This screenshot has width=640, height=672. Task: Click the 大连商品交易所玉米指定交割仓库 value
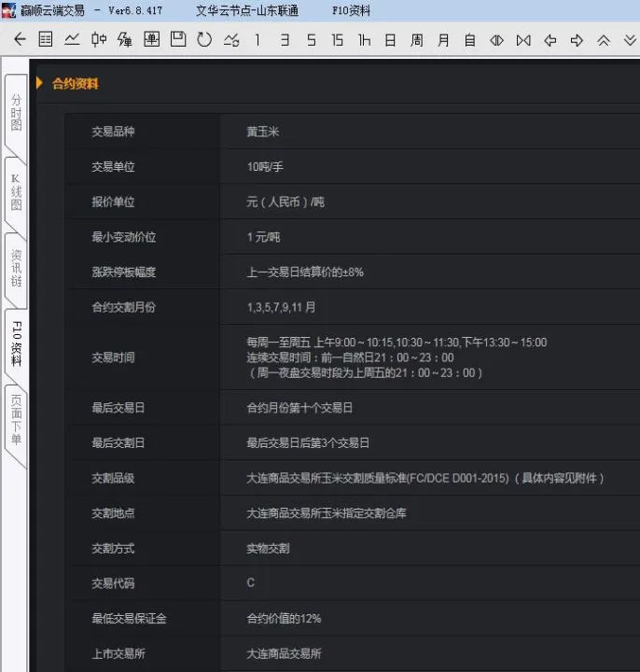click(326, 513)
